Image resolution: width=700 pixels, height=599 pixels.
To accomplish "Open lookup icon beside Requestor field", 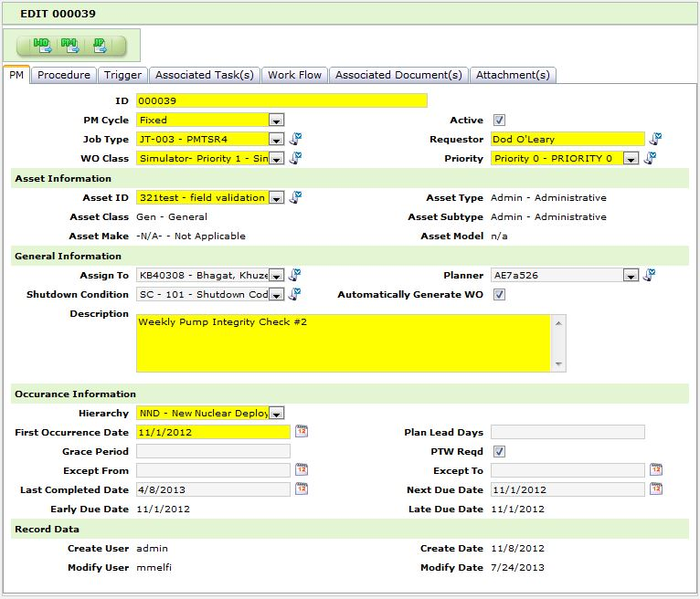I will click(655, 140).
